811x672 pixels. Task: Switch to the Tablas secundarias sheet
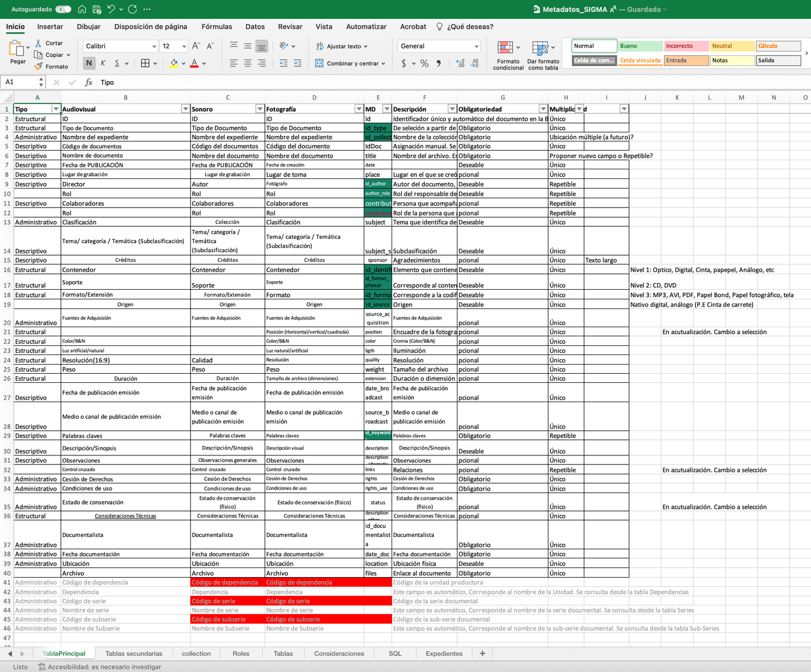pos(134,653)
